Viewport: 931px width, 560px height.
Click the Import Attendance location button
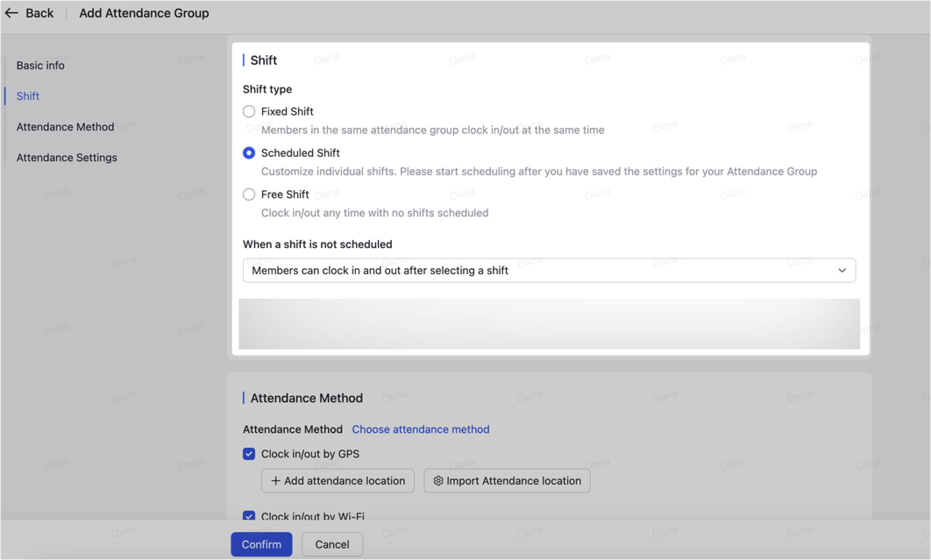click(x=507, y=481)
